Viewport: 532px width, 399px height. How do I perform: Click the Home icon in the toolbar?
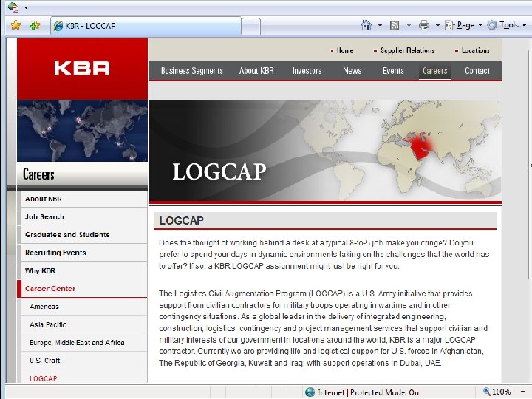tap(366, 25)
